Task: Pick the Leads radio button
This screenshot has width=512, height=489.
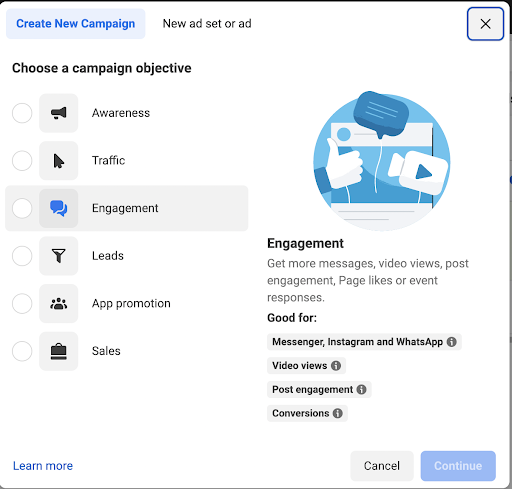Action: tap(22, 256)
